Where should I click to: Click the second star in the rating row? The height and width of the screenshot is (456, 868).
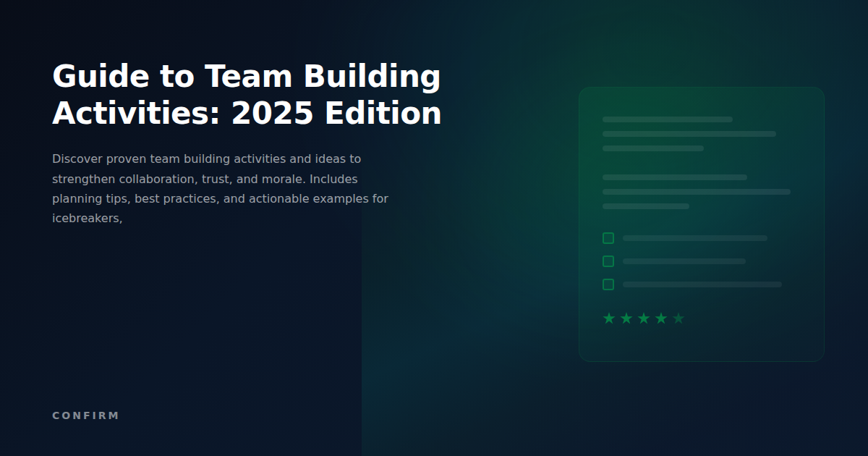click(x=626, y=317)
